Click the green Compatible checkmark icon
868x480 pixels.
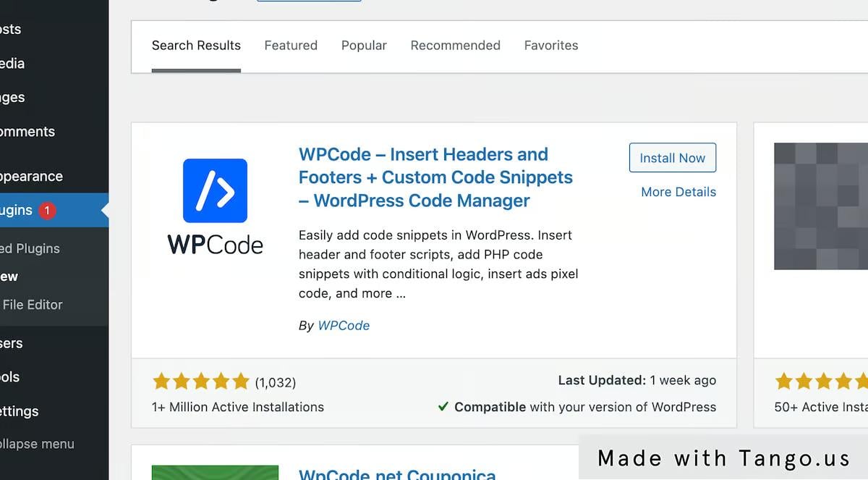443,407
